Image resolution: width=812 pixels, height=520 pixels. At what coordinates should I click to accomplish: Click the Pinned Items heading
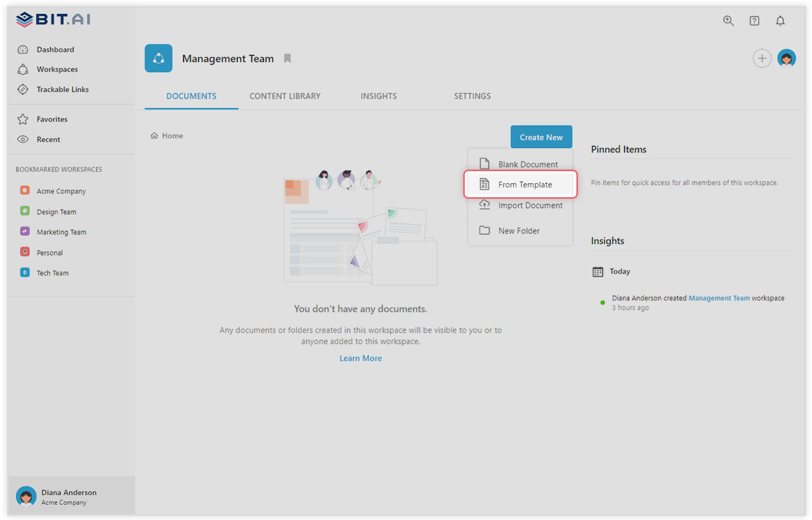(619, 149)
